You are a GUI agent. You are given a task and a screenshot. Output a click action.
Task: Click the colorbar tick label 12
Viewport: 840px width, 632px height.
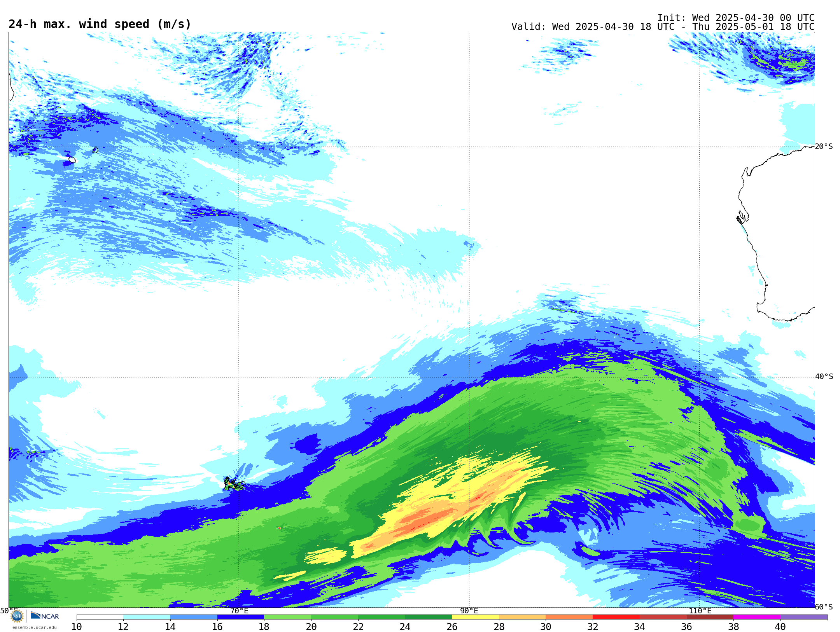[x=123, y=627]
